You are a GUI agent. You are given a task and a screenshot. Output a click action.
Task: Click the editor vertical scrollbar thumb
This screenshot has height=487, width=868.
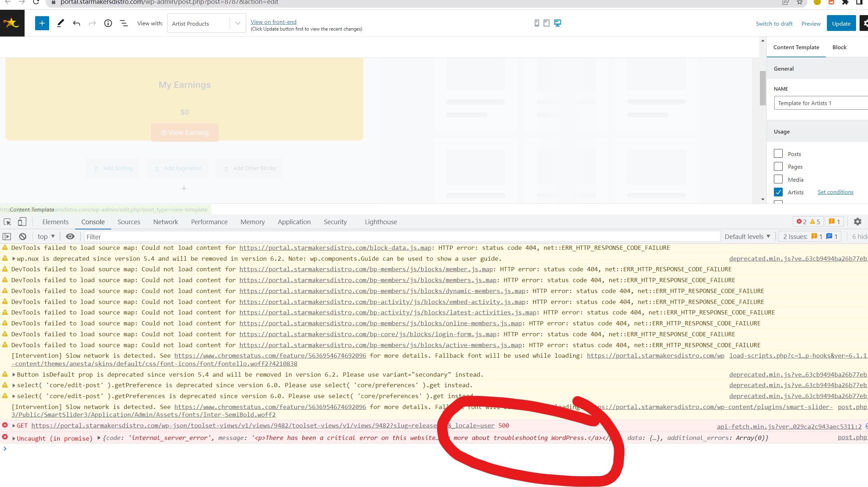pyautogui.click(x=763, y=88)
